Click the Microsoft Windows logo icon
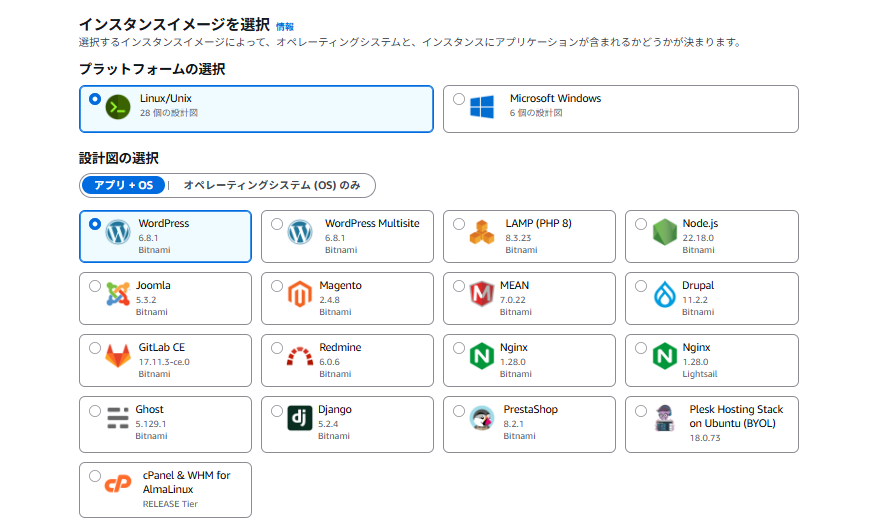The image size is (869, 530). (x=482, y=107)
